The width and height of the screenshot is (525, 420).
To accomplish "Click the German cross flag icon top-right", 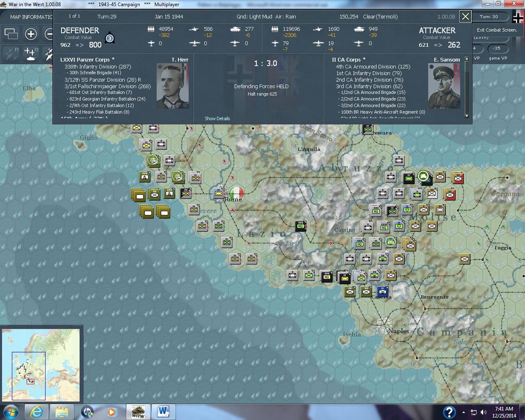I will [518, 17].
